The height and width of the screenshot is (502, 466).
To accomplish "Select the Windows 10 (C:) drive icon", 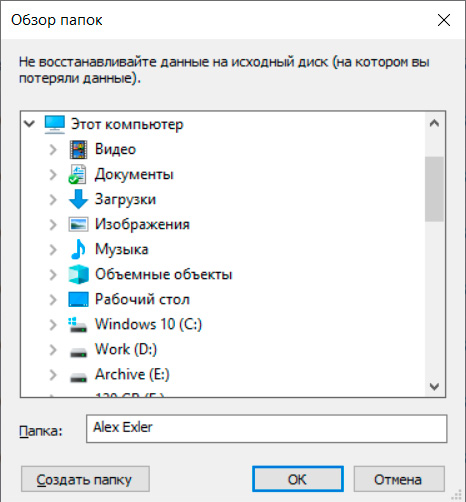I will (x=78, y=325).
